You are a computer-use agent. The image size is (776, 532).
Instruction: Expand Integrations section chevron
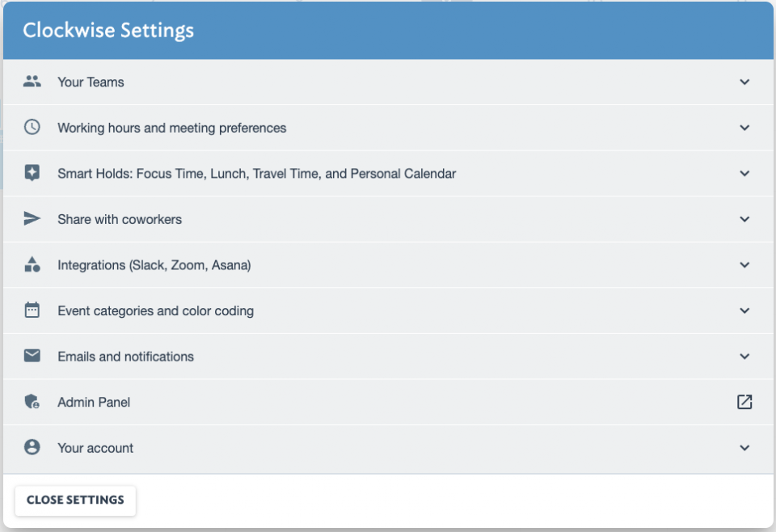point(744,264)
